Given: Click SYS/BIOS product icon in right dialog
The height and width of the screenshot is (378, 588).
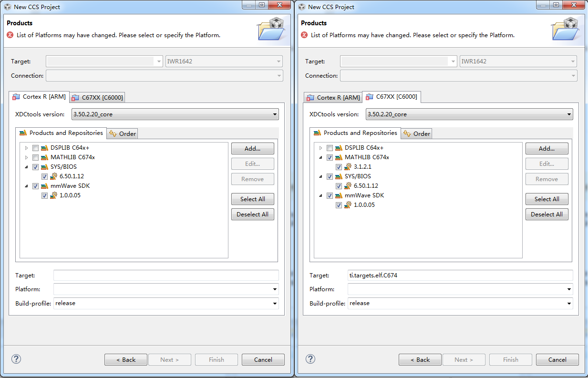Looking at the screenshot, I should 339,176.
